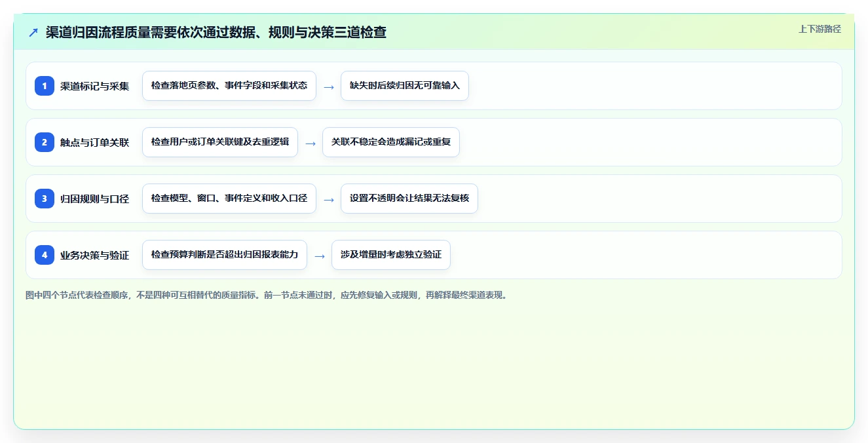Viewport: 868px width, 443px height.
Task: Click the box 检查模型、窗口、事件定义和收入口径
Action: 229,199
